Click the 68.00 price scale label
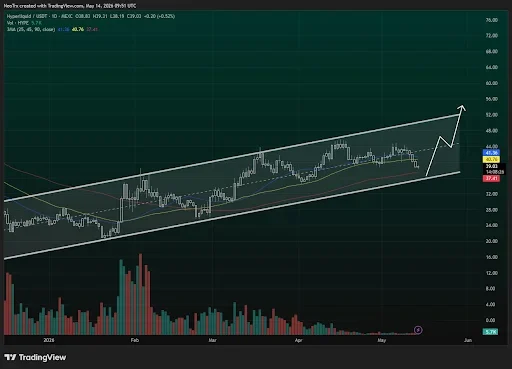The image size is (512, 369). click(x=492, y=51)
